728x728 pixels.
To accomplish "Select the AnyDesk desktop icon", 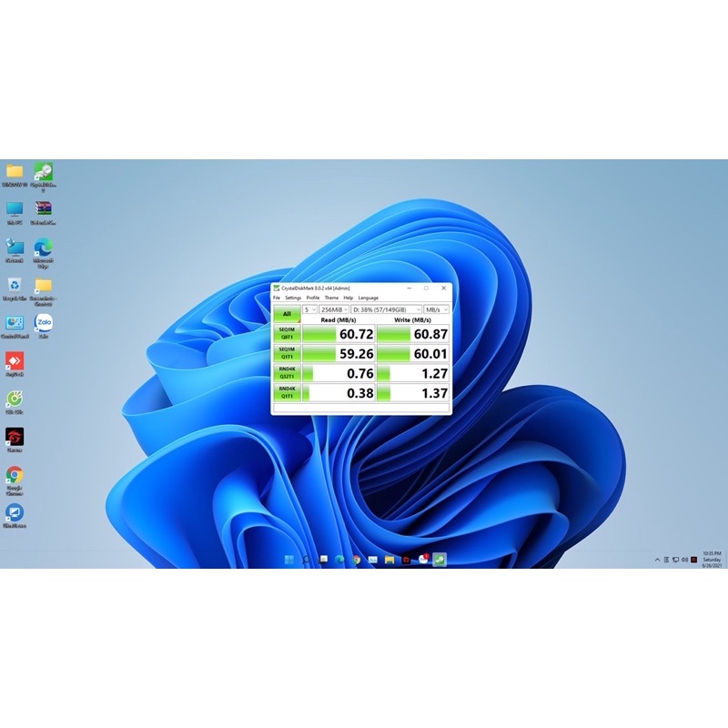I will [15, 360].
